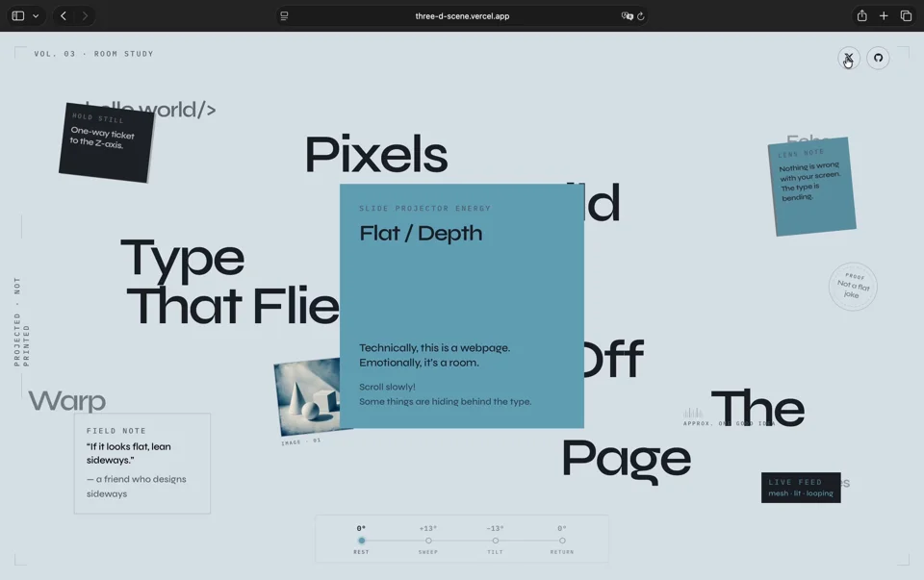Click the three-d-scene.vercel.app address field
This screenshot has width=924, height=580.
[462, 16]
